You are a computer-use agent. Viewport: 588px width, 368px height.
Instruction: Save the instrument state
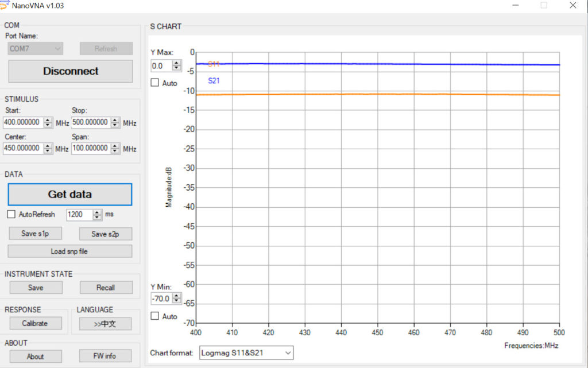pyautogui.click(x=35, y=288)
